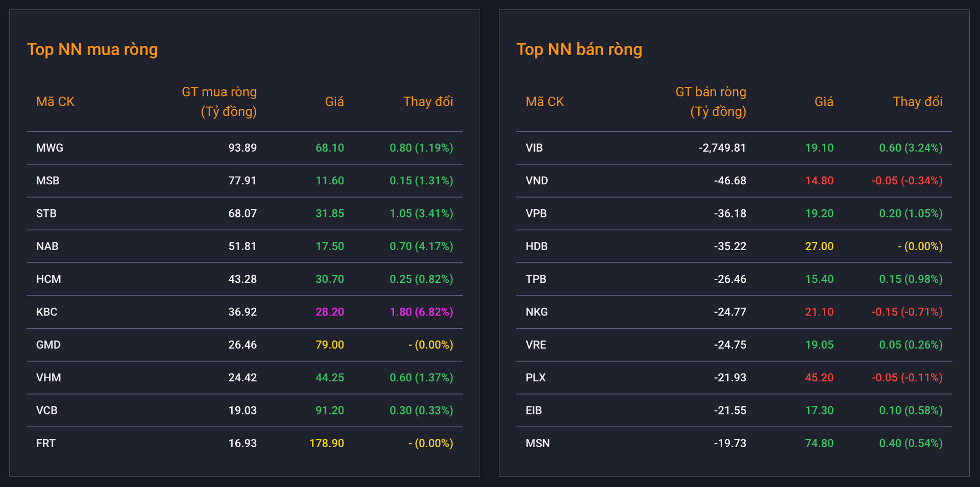Click the STB change 1.05 (3.41%)
The width and height of the screenshot is (980, 487).
[x=422, y=213]
